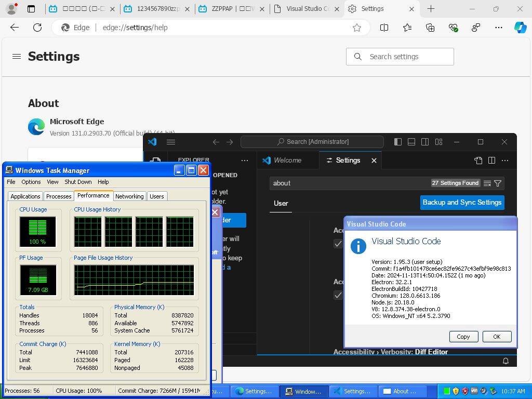Toggle the first Accessibility setting checkbox

(x=338, y=244)
